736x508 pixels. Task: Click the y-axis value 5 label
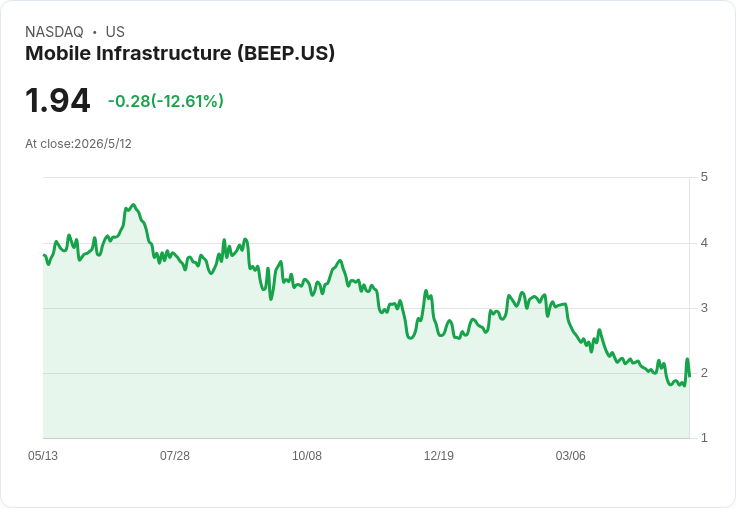704,177
